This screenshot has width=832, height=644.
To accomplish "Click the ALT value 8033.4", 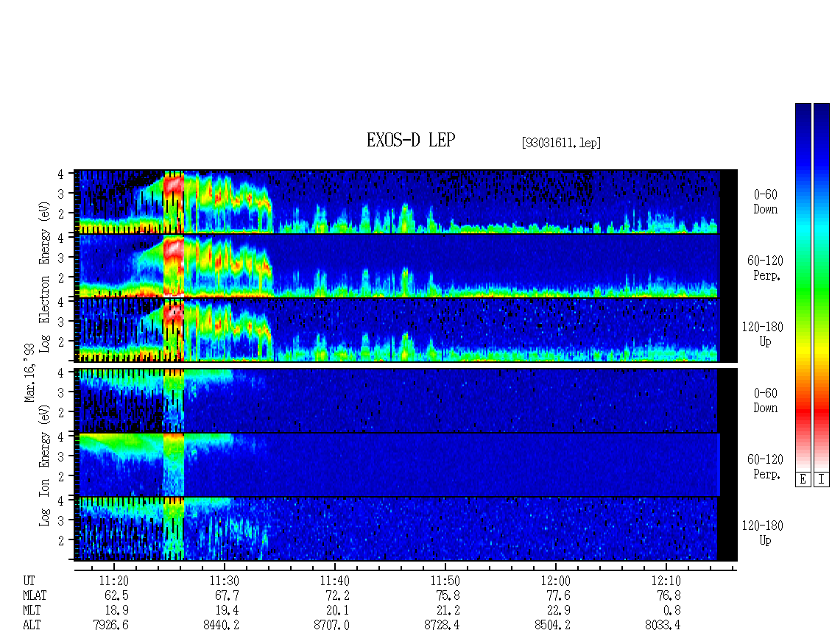I will 663,626.
